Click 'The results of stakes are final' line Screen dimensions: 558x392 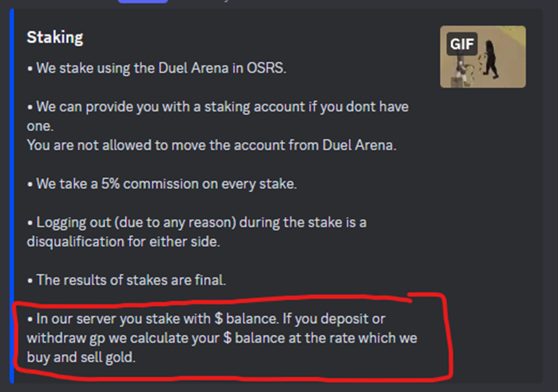(127, 280)
